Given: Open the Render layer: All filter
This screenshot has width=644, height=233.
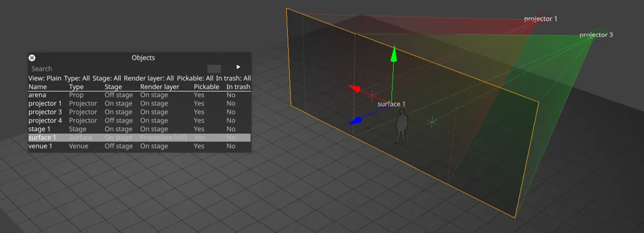Looking at the screenshot, I should (x=148, y=78).
